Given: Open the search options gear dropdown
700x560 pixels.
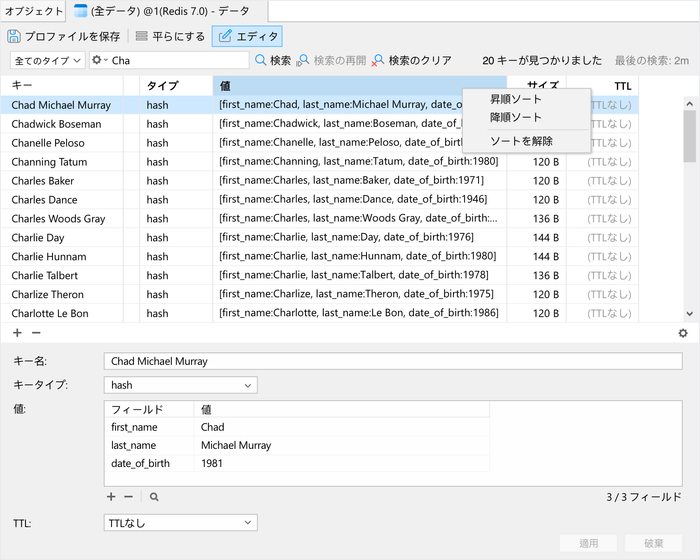Looking at the screenshot, I should (100, 60).
